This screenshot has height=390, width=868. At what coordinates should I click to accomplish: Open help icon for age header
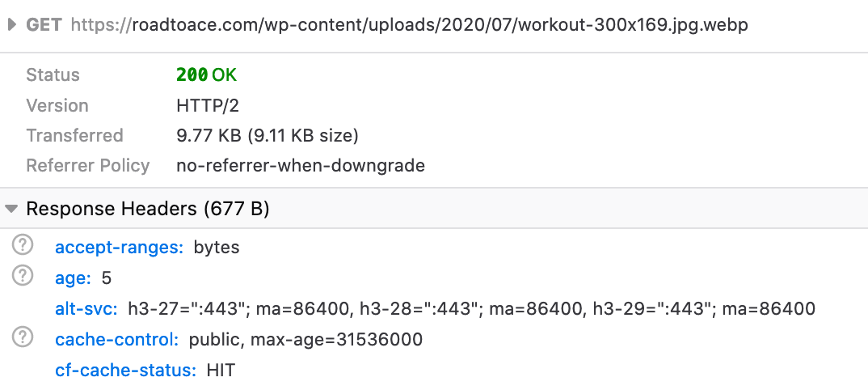pyautogui.click(x=23, y=275)
